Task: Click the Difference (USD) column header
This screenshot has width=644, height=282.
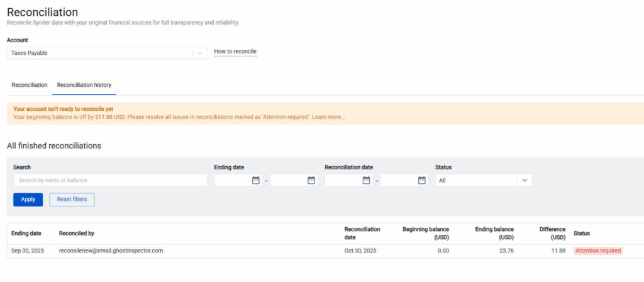Action: pyautogui.click(x=552, y=234)
